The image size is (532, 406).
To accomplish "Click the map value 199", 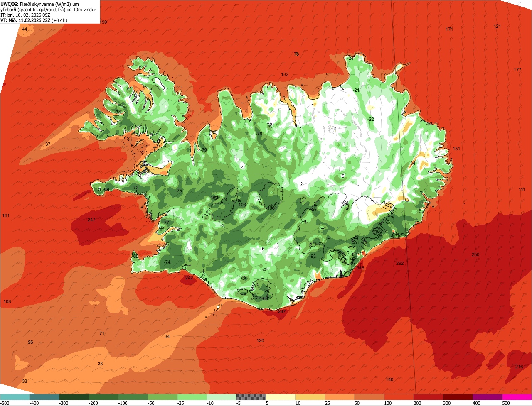I will coord(103,22).
